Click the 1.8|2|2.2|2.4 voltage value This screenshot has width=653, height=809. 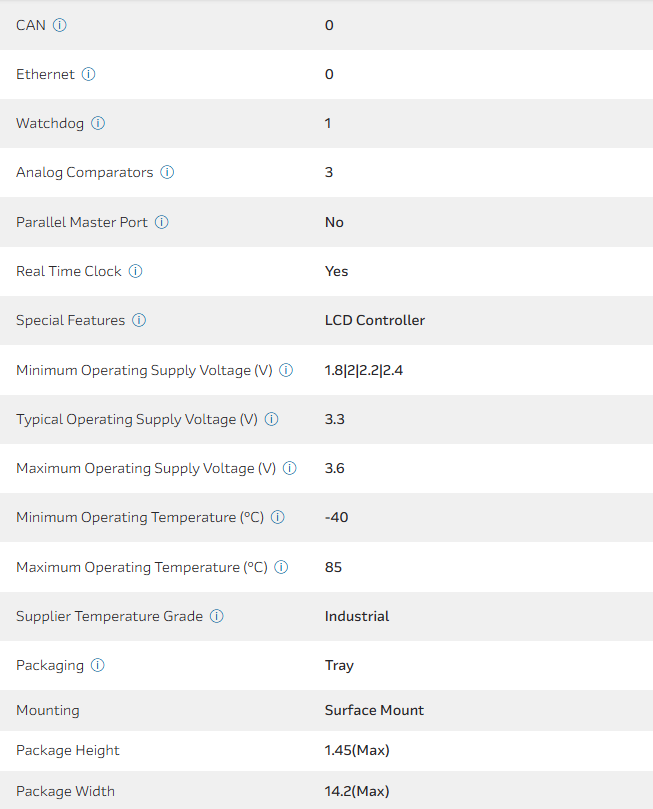coord(364,370)
